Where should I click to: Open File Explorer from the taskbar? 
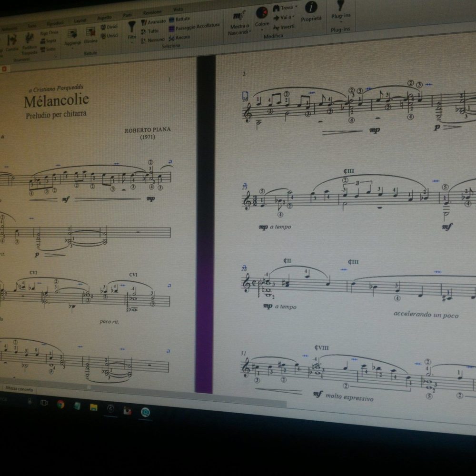pos(93,407)
